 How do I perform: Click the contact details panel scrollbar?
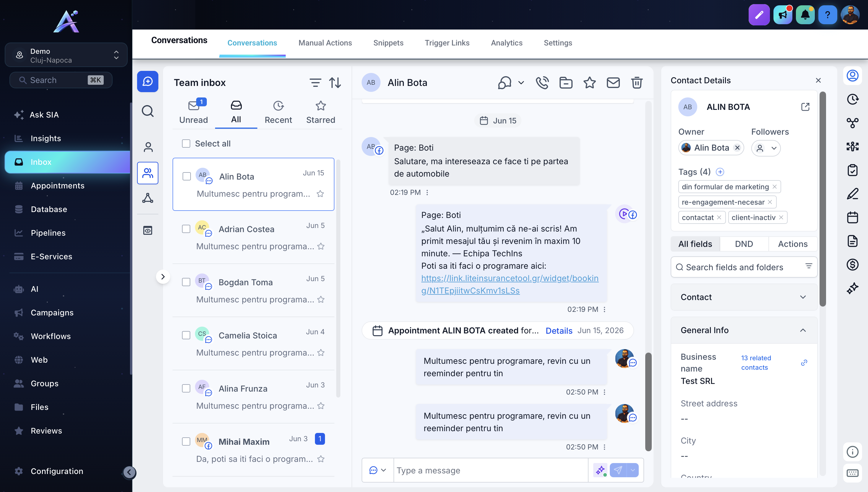[823, 199]
